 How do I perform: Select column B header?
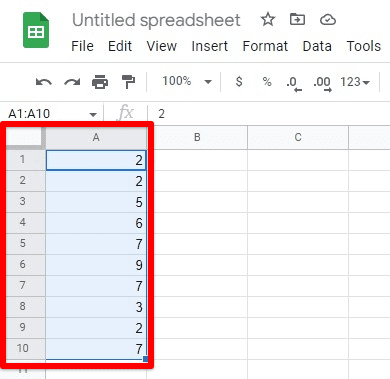tap(197, 137)
